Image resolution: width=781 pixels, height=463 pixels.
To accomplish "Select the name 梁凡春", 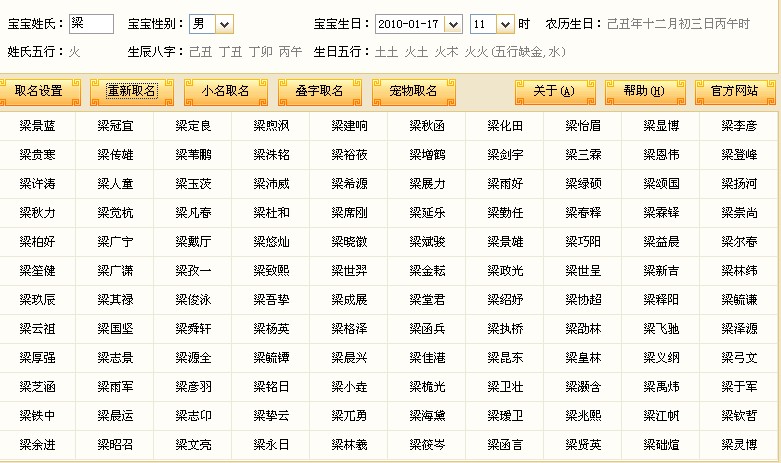I will (193, 213).
